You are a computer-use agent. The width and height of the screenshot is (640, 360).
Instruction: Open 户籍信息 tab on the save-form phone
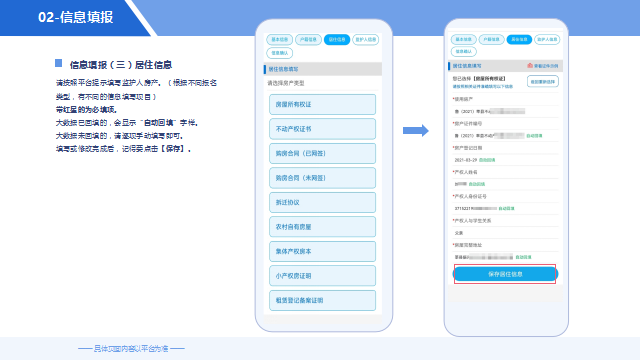491,40
